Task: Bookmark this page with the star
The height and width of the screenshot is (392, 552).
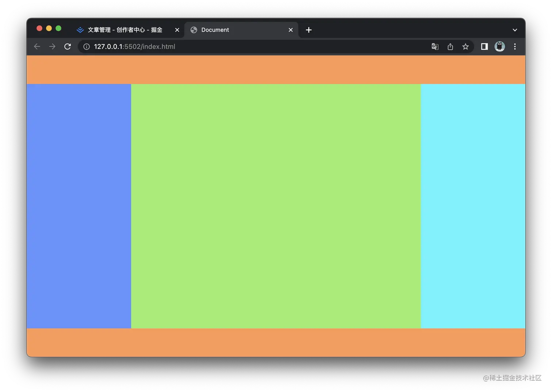Action: pos(465,47)
